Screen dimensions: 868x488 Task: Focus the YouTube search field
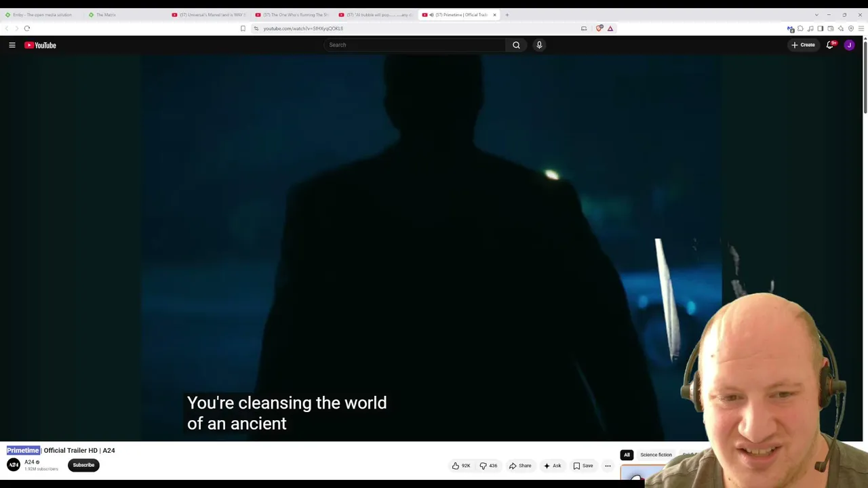[414, 45]
